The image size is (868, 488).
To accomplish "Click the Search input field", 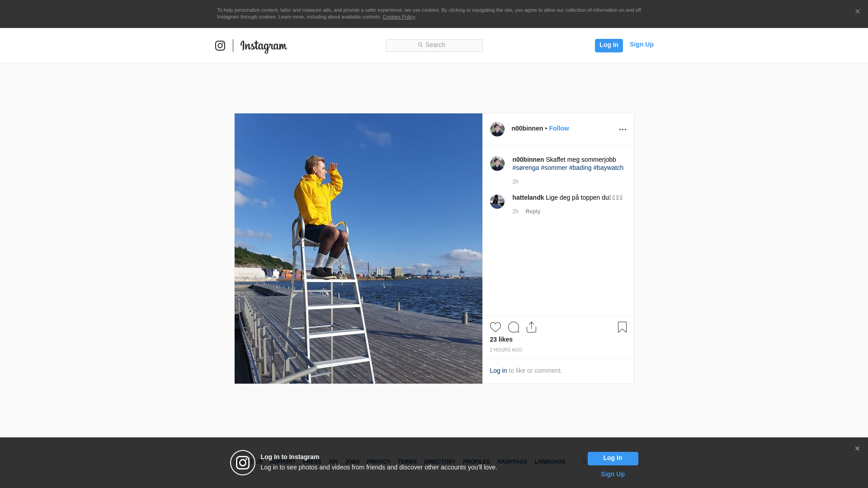I will click(434, 45).
